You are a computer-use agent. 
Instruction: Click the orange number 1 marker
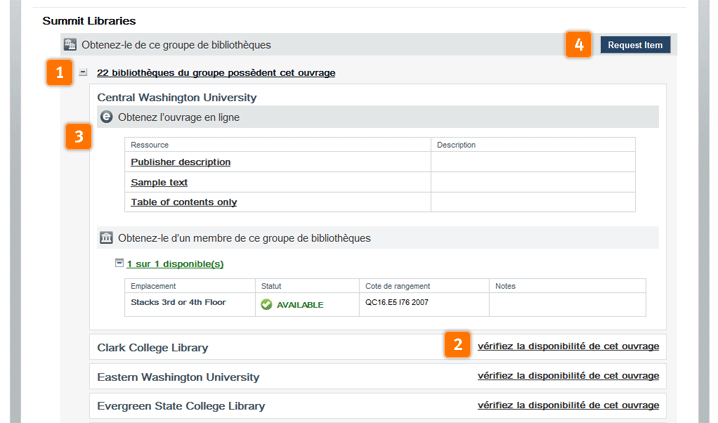tap(59, 73)
